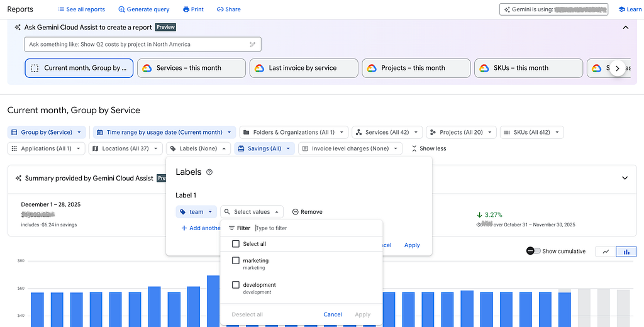Check the marketing label value
This screenshot has width=644, height=327.
click(236, 260)
